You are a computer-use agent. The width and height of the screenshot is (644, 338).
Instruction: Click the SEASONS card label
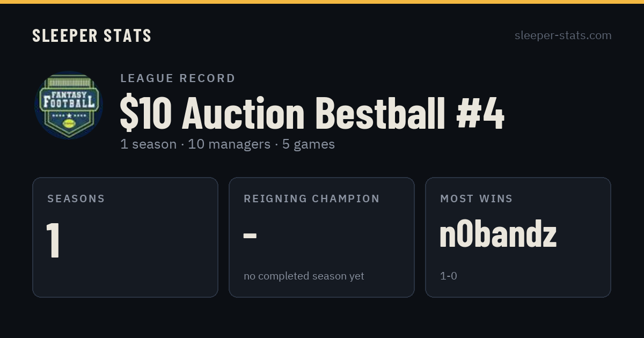click(x=76, y=199)
